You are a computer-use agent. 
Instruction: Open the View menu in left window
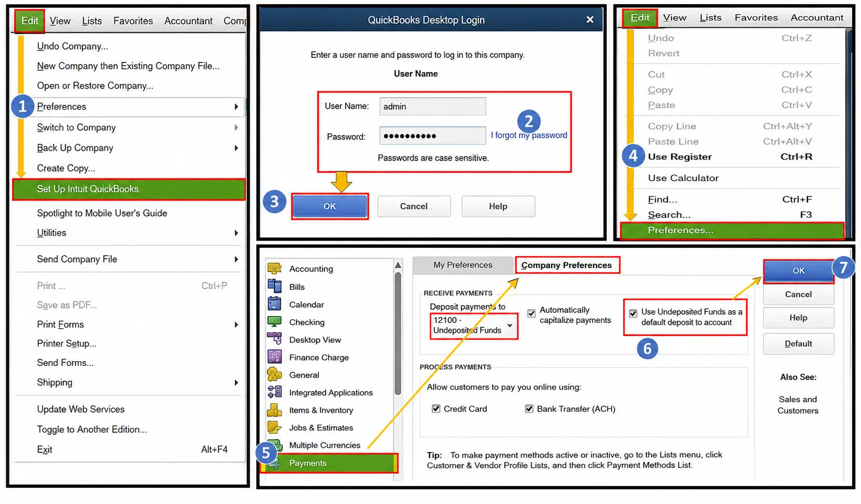pyautogui.click(x=60, y=21)
